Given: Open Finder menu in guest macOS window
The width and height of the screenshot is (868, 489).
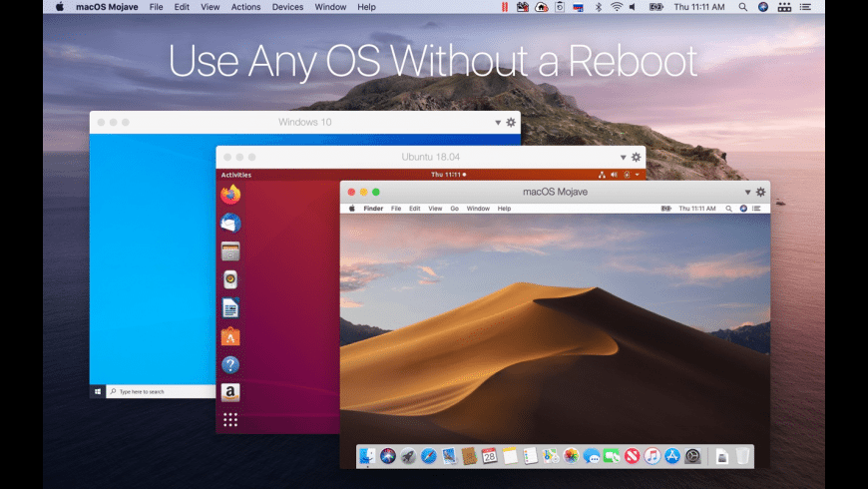Looking at the screenshot, I should pyautogui.click(x=373, y=209).
